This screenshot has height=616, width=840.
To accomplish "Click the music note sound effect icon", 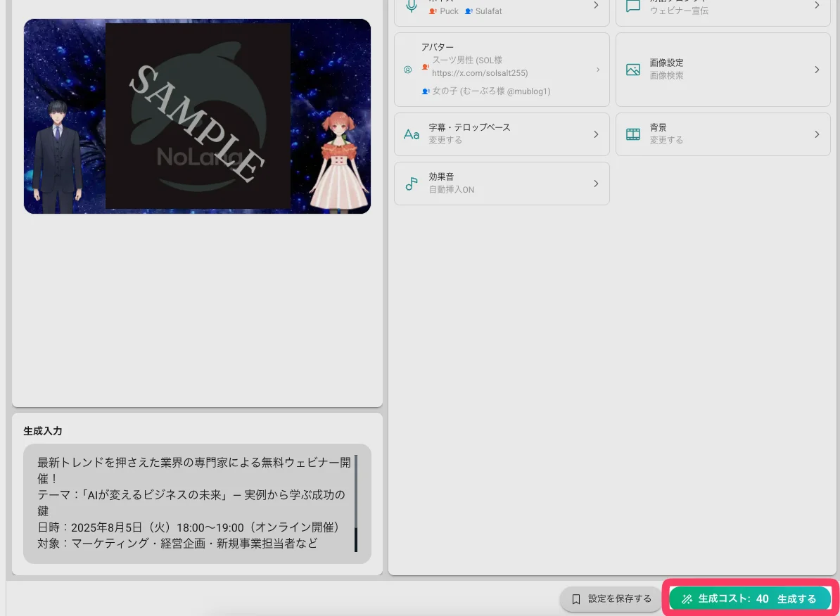I will tap(412, 184).
